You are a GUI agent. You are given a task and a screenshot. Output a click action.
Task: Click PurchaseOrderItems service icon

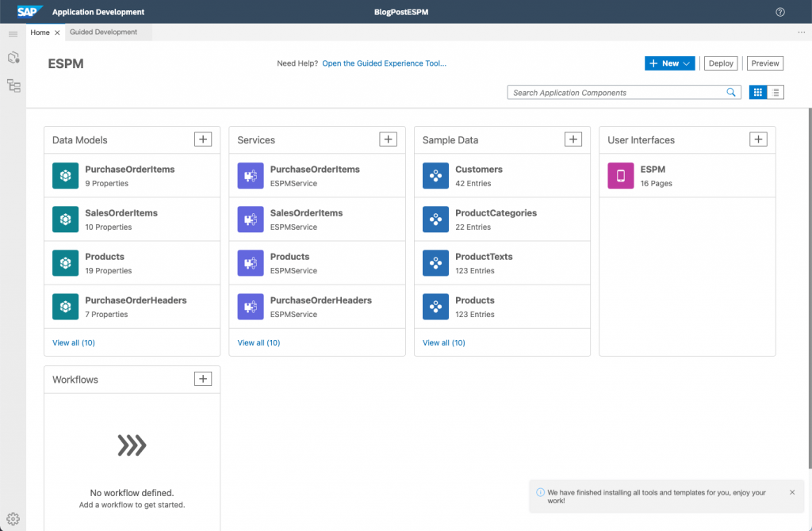(251, 175)
